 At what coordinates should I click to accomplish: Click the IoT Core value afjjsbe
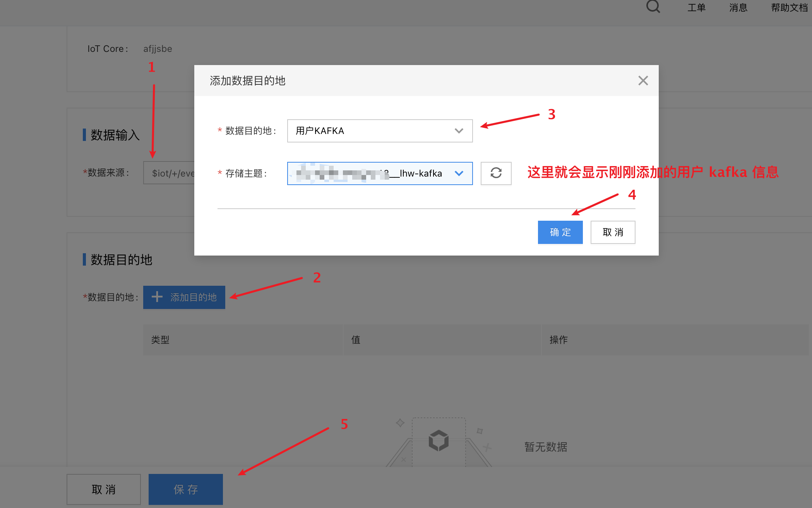[x=158, y=49]
